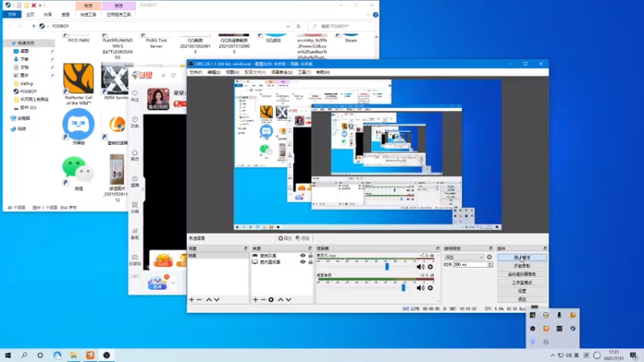
Task: Open source properties gear in Sources panel
Action: pos(271,299)
